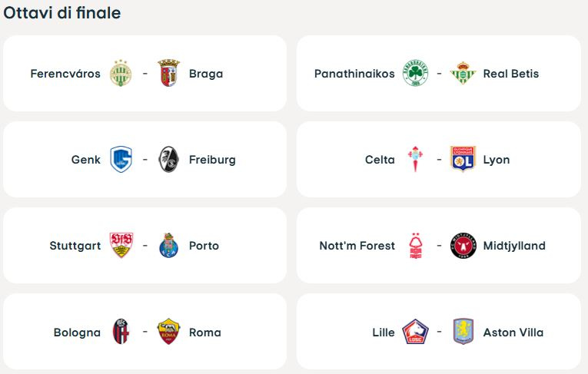The height and width of the screenshot is (374, 588).
Task: Click the Ottavi di finale heading
Action: pyautogui.click(x=62, y=13)
